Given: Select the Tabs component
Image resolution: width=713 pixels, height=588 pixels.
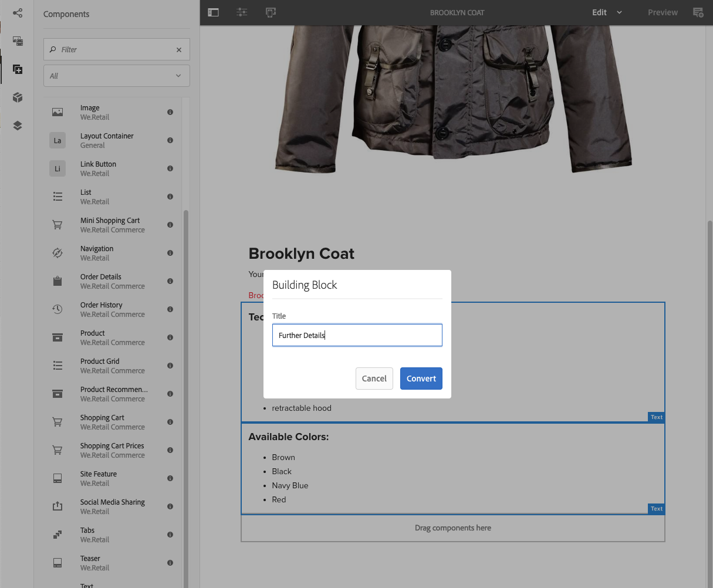Looking at the screenshot, I should (x=112, y=535).
